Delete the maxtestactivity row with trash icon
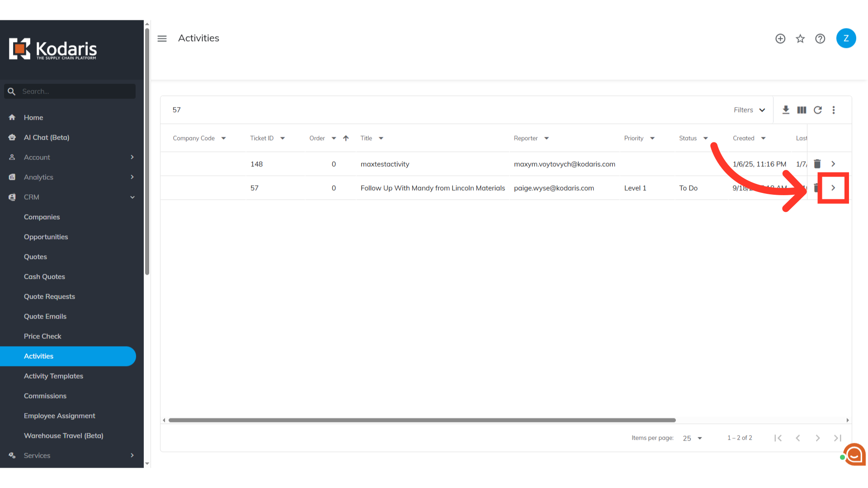The height and width of the screenshot is (488, 868). pyautogui.click(x=817, y=164)
